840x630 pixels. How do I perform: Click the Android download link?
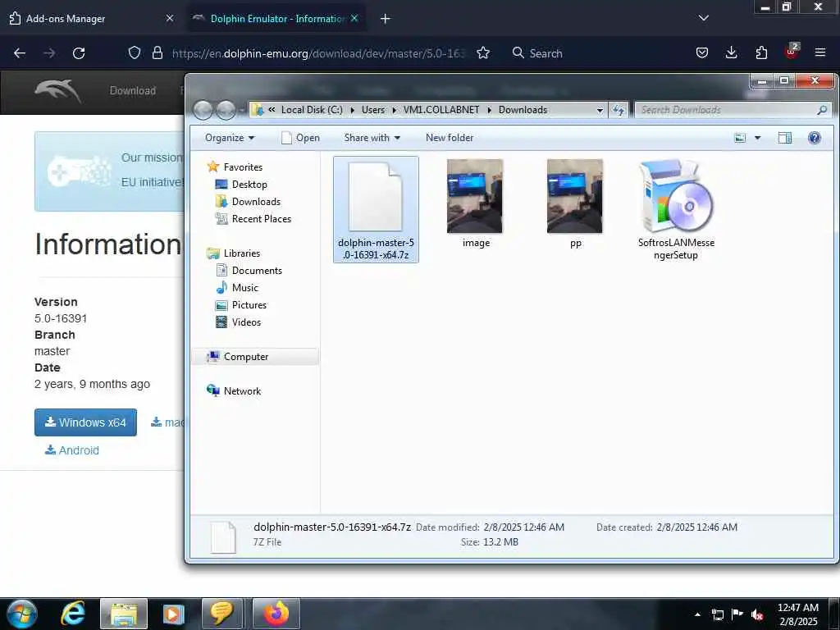72,450
